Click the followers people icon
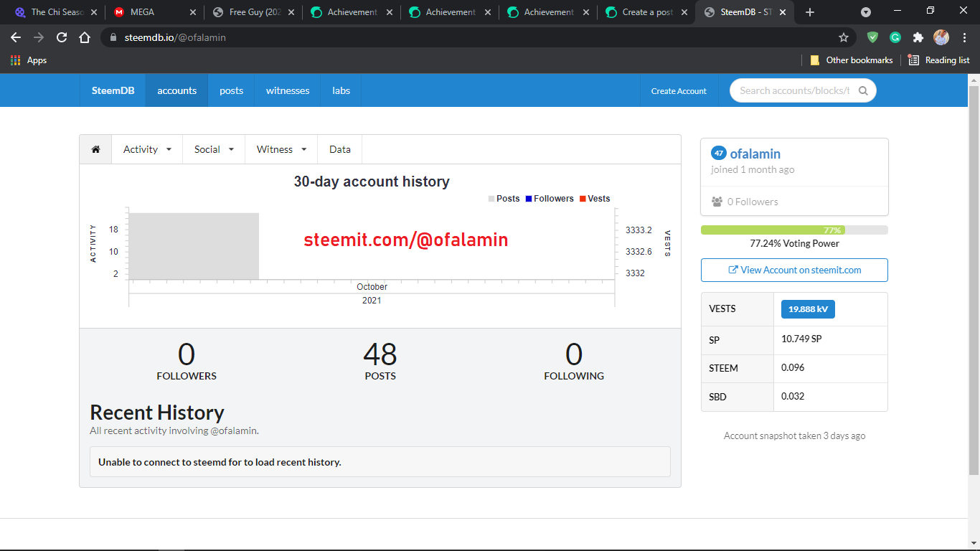Screen dimensions: 980x551 pos(717,202)
